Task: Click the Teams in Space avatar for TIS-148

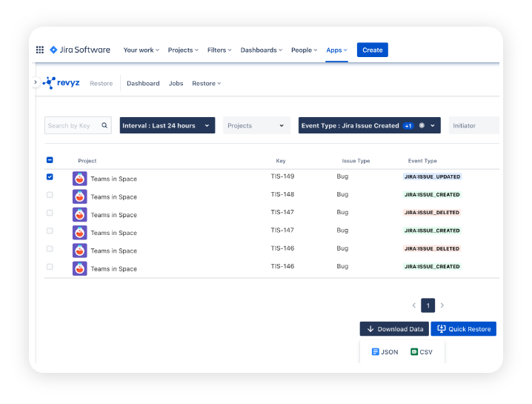Action: pyautogui.click(x=79, y=196)
